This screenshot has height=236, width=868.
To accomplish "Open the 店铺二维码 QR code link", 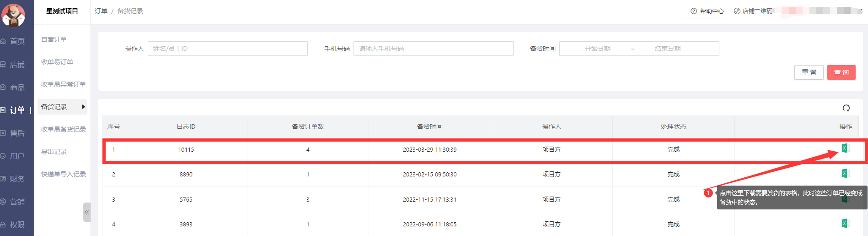I will click(x=753, y=11).
